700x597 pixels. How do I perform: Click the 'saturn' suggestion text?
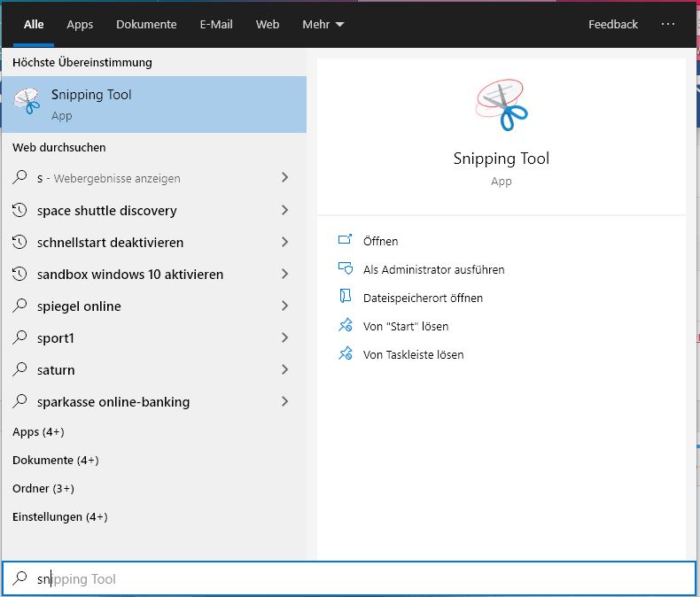click(x=56, y=370)
